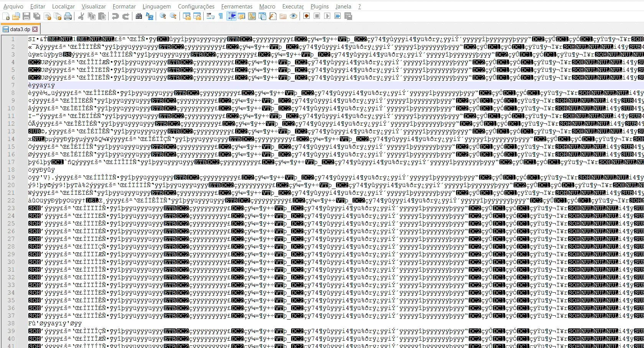Image resolution: width=644 pixels, height=348 pixels.
Task: Zoom out with the magnifier minus icon
Action: (173, 16)
